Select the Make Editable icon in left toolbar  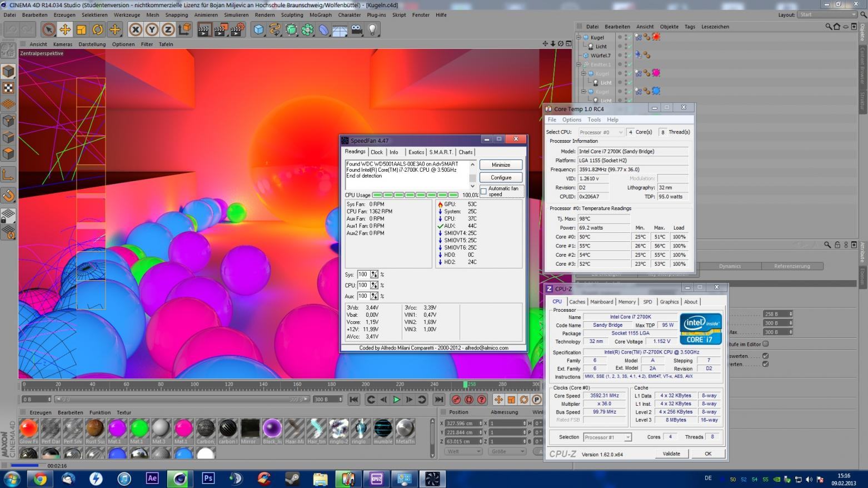[8, 51]
